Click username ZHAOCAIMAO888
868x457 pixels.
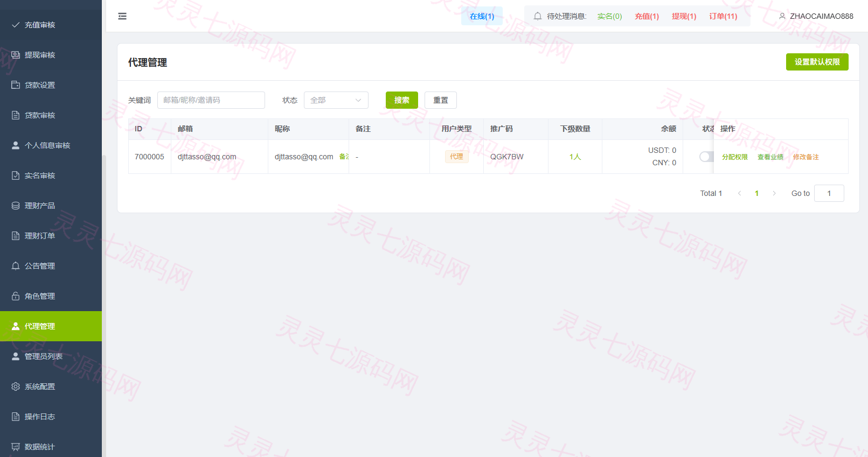822,16
